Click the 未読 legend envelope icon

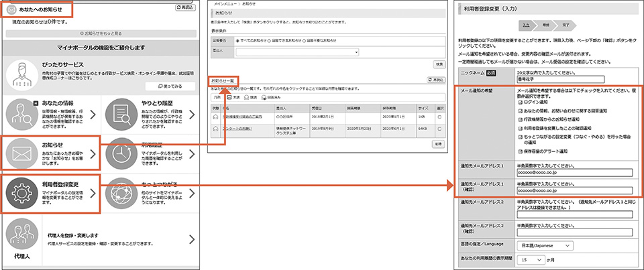pyautogui.click(x=229, y=98)
